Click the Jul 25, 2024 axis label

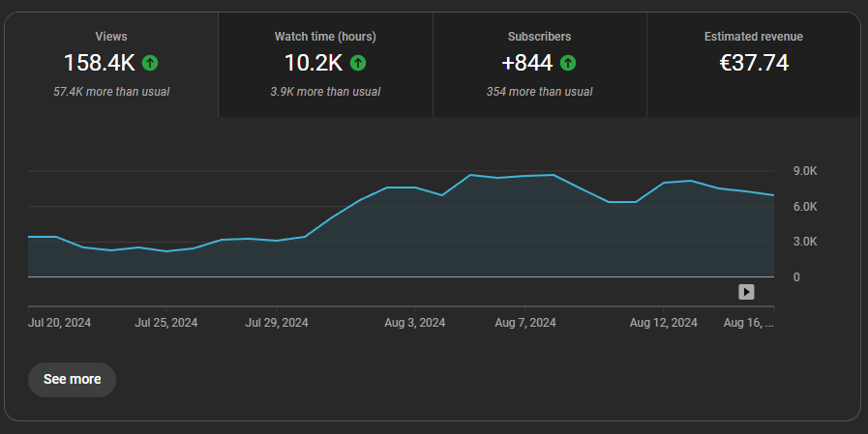click(x=166, y=323)
